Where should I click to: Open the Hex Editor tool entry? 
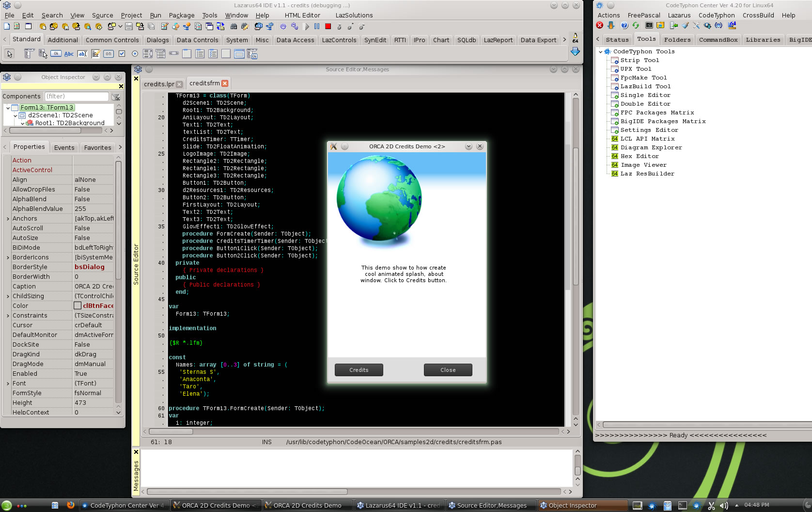click(640, 156)
